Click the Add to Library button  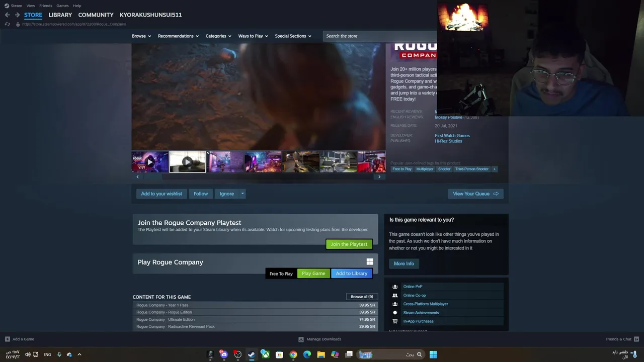352,274
